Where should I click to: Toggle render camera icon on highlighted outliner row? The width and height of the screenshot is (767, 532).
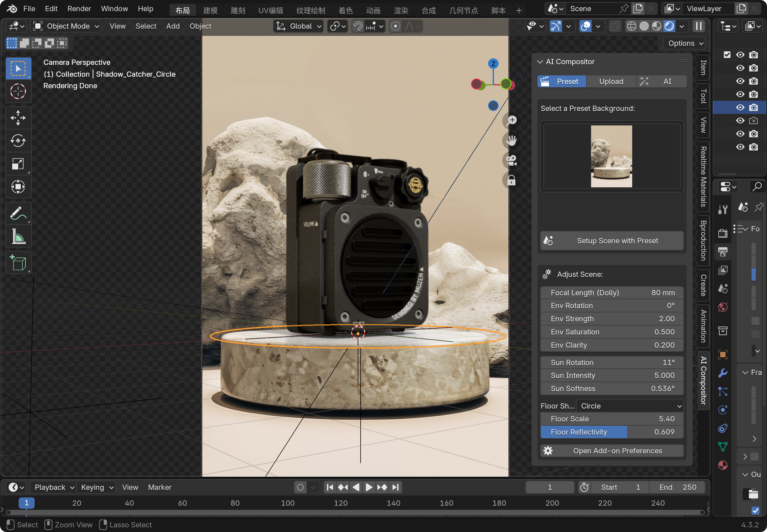click(x=753, y=107)
